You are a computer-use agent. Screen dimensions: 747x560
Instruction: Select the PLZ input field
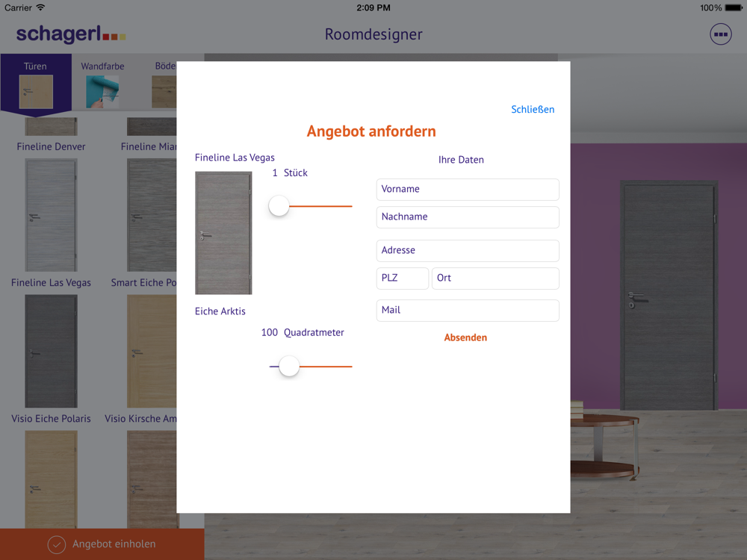tap(402, 278)
